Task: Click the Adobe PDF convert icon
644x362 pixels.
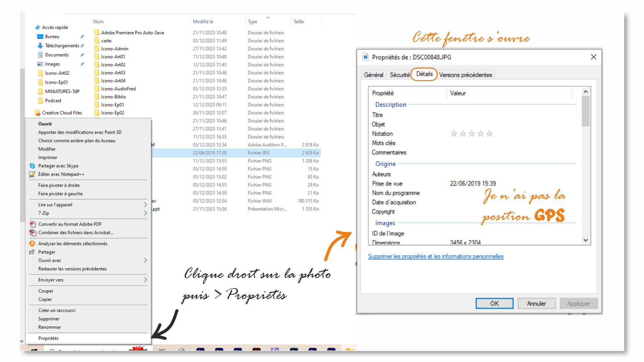Action: [33, 224]
